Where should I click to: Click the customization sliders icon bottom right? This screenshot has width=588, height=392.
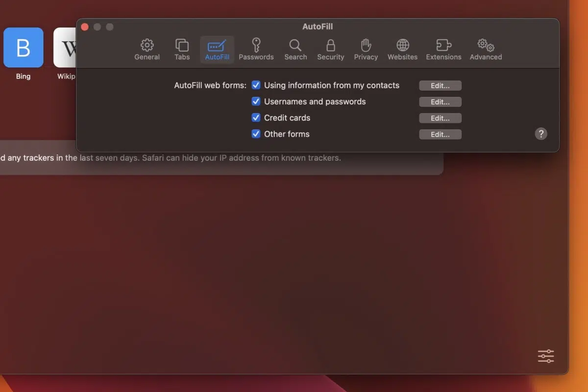point(545,356)
